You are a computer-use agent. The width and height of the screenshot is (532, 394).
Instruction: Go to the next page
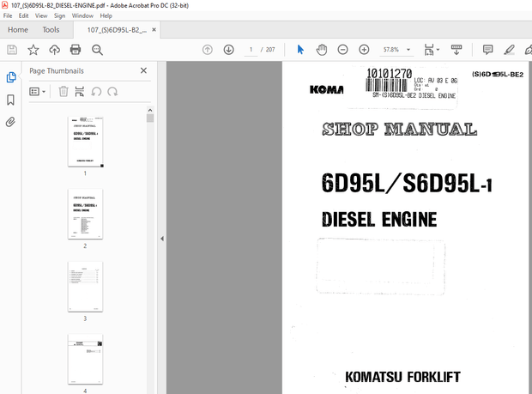click(229, 50)
